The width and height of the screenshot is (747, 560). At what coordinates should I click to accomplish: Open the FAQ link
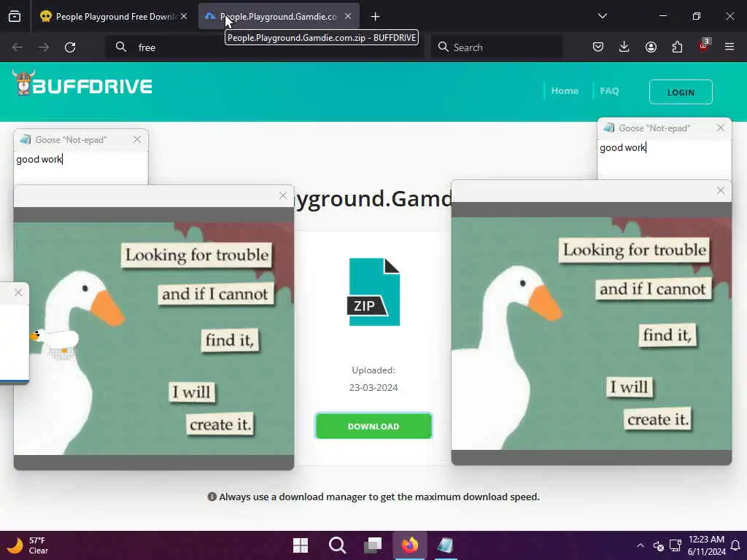[x=609, y=91]
